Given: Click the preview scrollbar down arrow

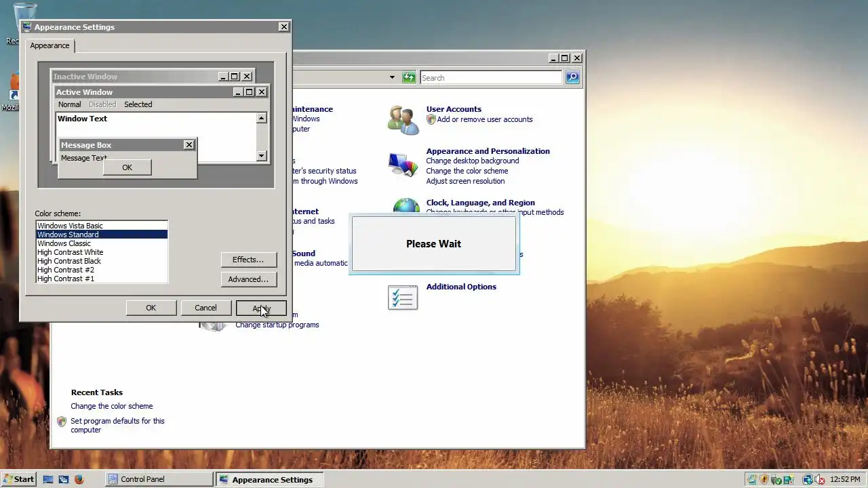Looking at the screenshot, I should pyautogui.click(x=262, y=156).
